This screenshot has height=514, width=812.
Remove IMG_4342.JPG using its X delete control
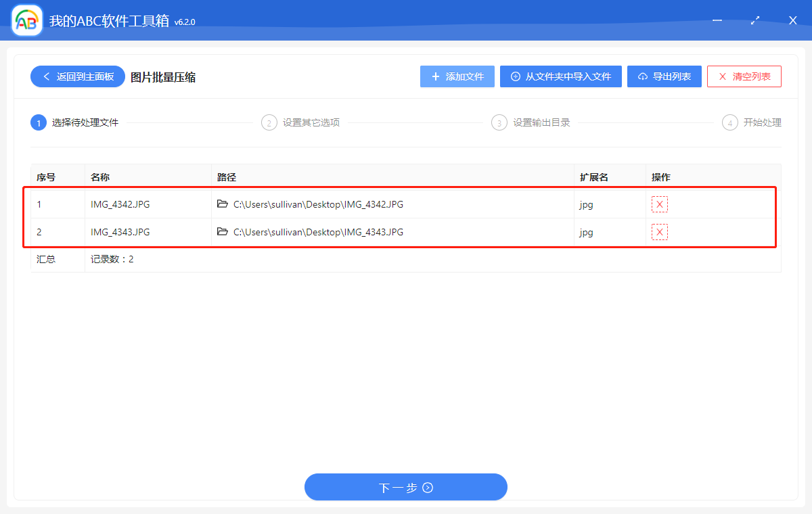point(660,203)
